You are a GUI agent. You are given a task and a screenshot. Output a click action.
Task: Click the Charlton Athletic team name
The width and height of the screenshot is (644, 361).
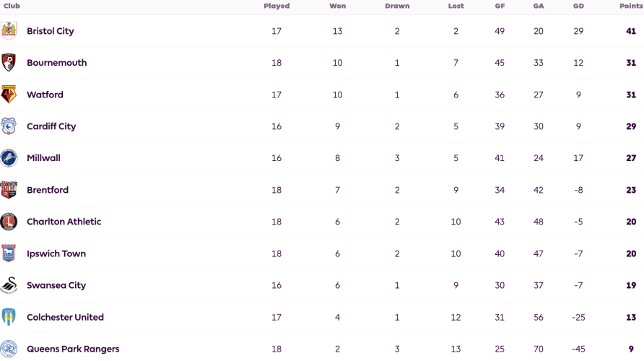(64, 222)
